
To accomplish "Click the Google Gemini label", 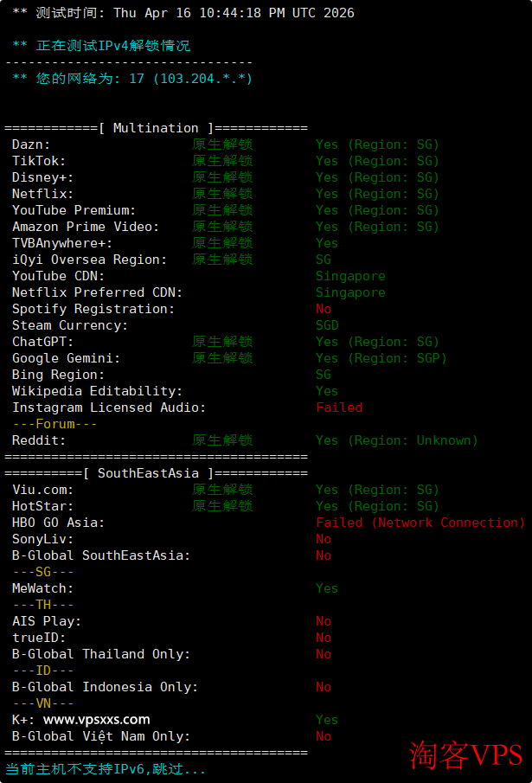I will 66,358.
